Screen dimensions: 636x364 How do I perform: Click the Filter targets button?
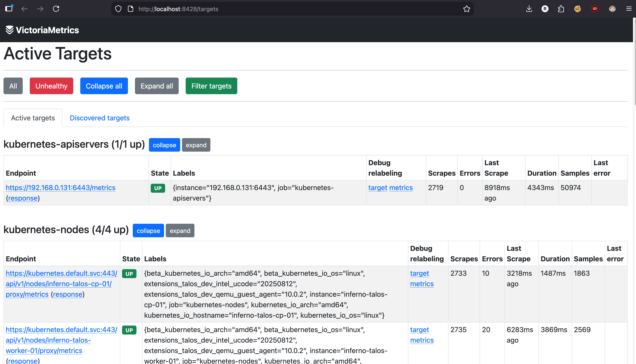tap(211, 86)
